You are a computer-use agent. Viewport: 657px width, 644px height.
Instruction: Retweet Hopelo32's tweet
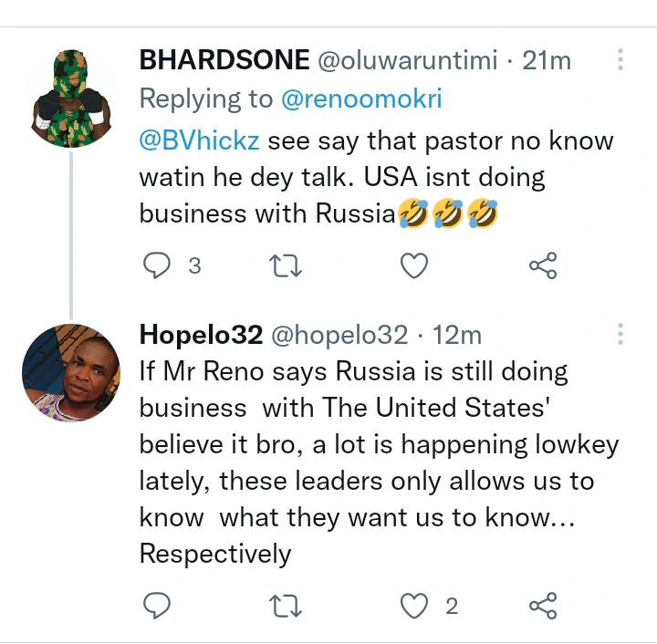286,606
